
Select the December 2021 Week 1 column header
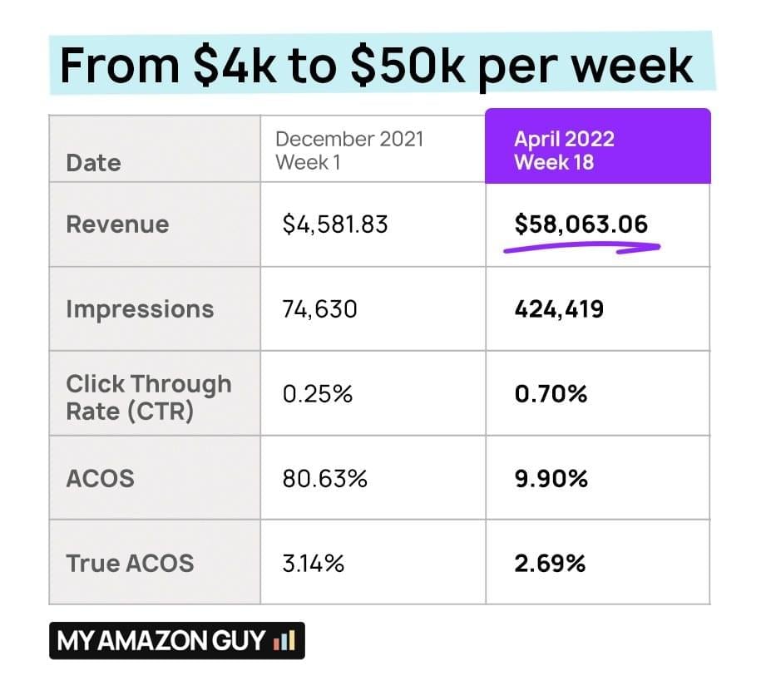click(349, 150)
